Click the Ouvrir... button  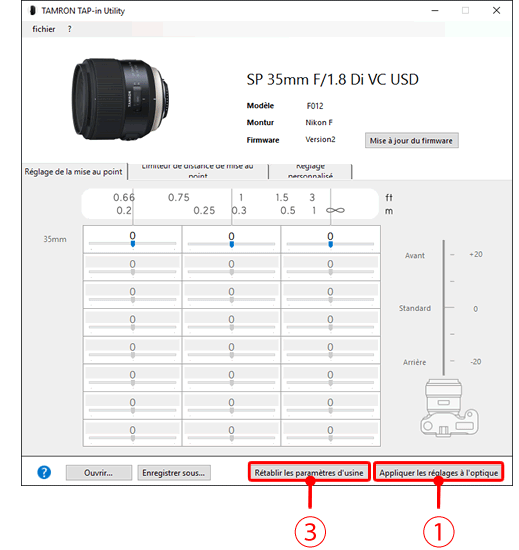click(x=99, y=473)
